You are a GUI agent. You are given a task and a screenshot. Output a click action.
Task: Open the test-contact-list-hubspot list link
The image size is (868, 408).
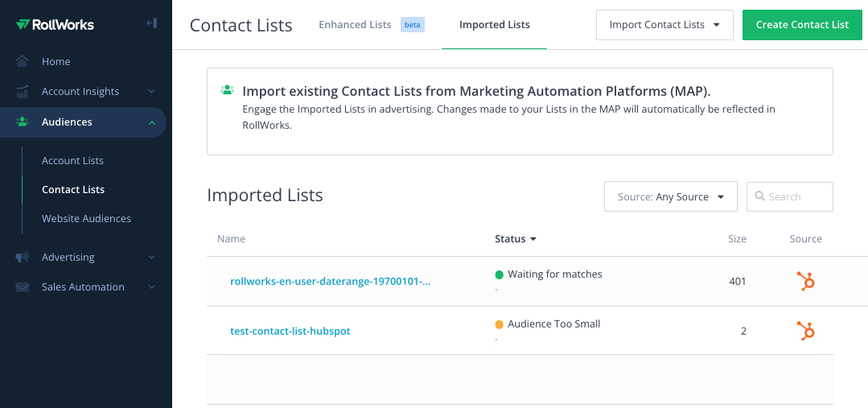point(290,331)
